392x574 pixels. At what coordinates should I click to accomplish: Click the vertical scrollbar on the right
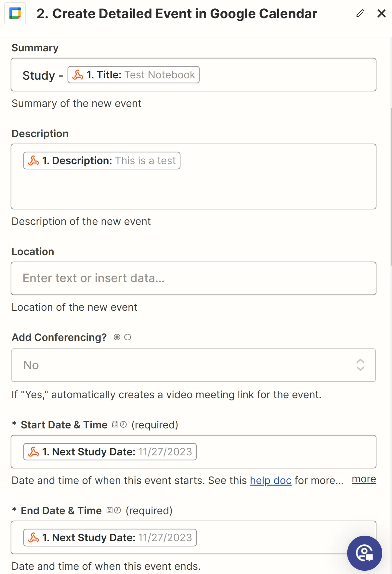(391, 187)
